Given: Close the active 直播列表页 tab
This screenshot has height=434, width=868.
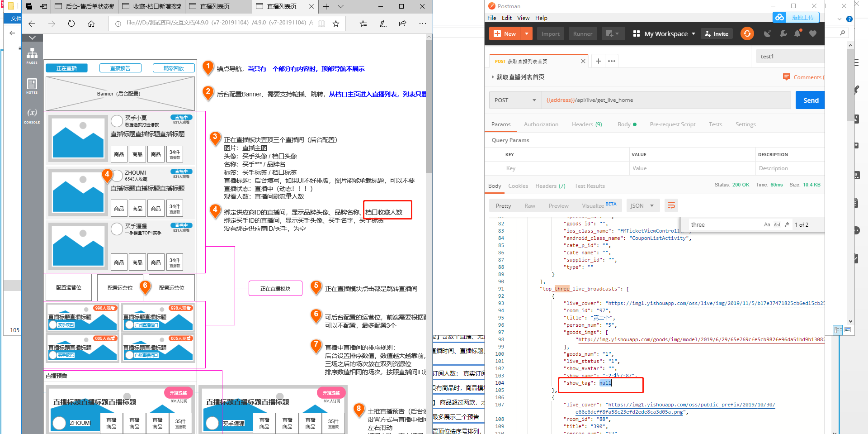Looking at the screenshot, I should pyautogui.click(x=311, y=6).
